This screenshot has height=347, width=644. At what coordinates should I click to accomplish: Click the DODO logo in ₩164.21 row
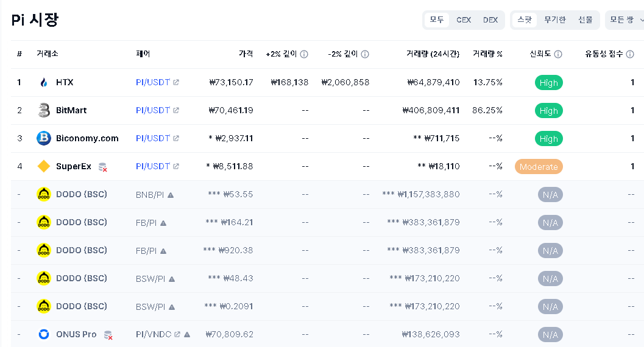point(43,222)
